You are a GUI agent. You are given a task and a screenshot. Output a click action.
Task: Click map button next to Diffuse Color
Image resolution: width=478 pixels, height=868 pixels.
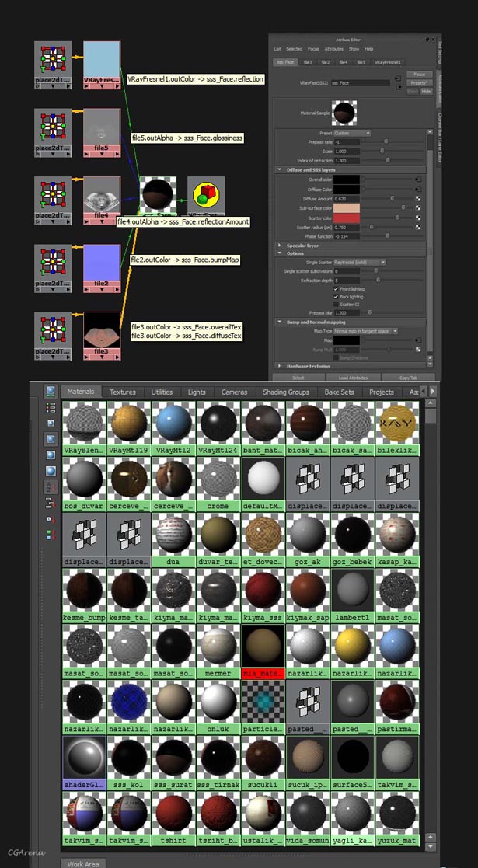(x=417, y=190)
